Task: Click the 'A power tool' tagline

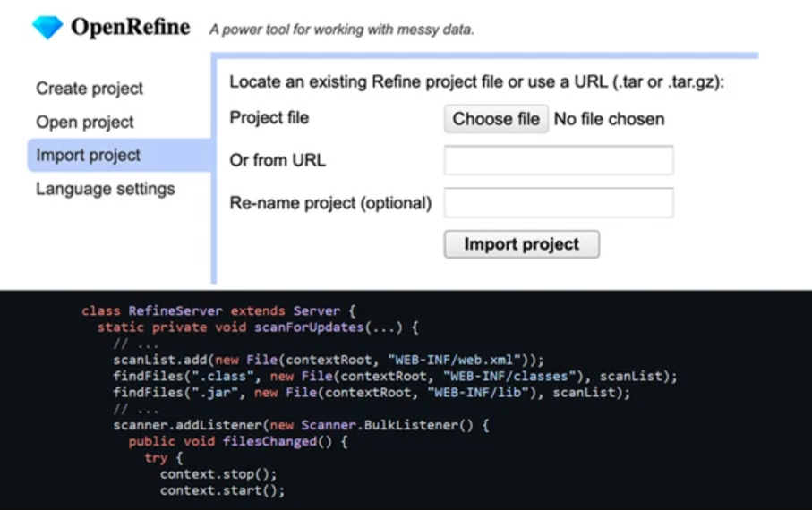Action: (x=342, y=30)
